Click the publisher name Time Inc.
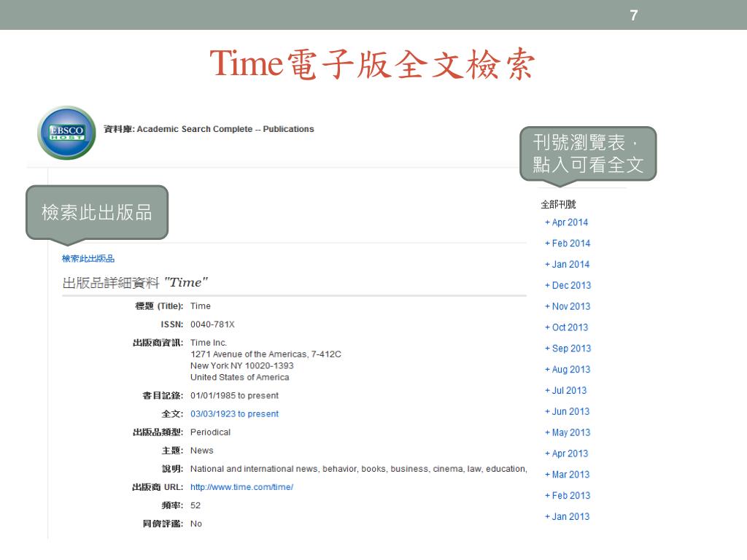 click(209, 343)
